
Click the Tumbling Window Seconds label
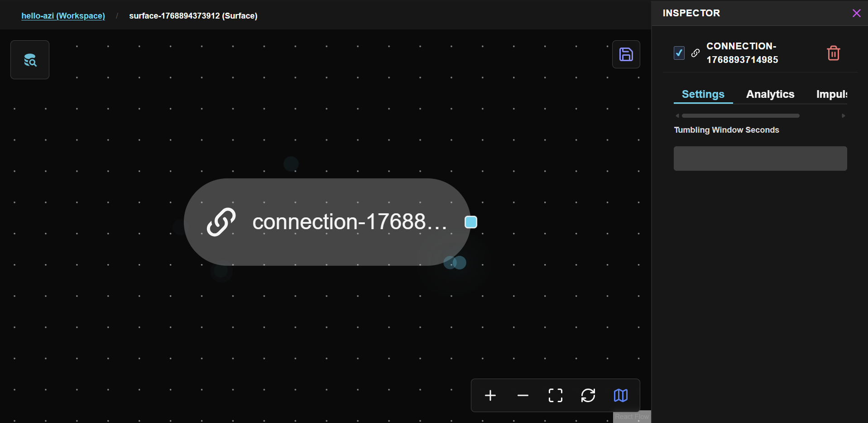726,130
